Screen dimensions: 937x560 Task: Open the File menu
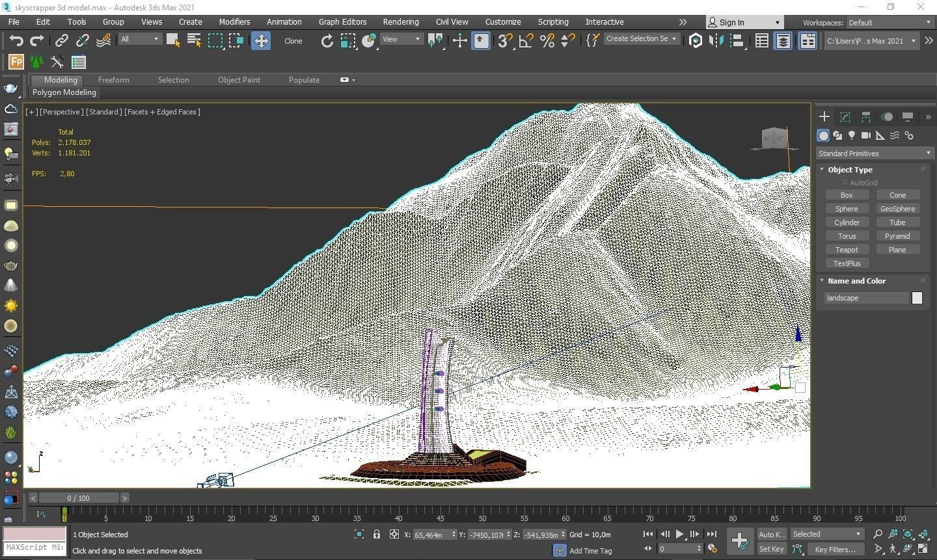pyautogui.click(x=14, y=21)
